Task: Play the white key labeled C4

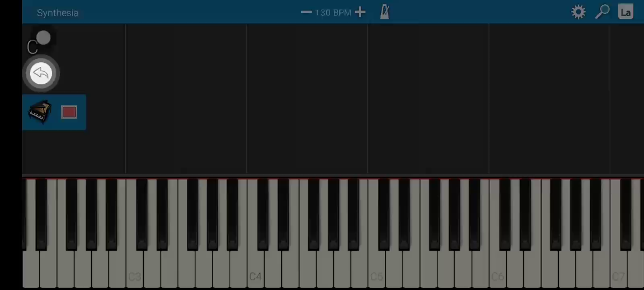Action: coord(256,234)
